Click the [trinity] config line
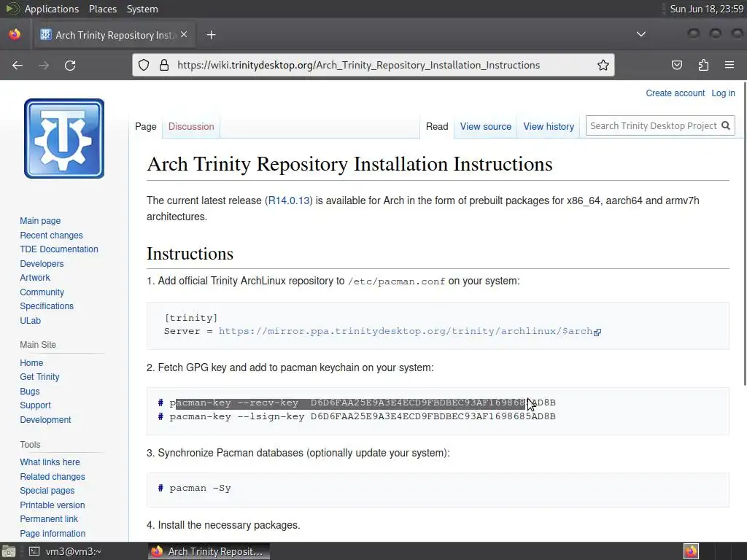This screenshot has height=560, width=747. click(191, 318)
